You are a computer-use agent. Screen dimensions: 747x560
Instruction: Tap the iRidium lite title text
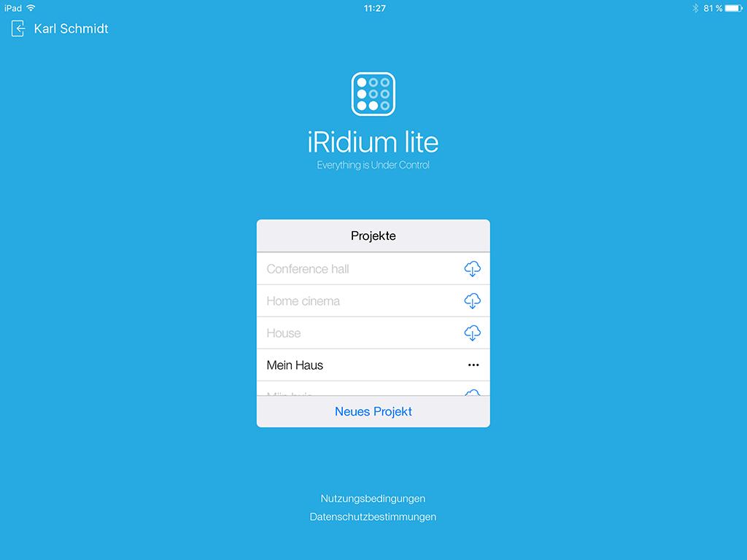[x=373, y=142]
